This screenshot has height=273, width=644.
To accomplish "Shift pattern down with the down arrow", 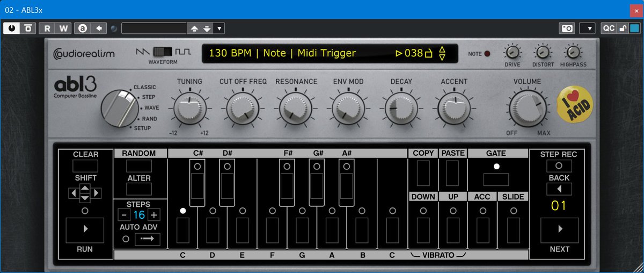I will [x=85, y=198].
